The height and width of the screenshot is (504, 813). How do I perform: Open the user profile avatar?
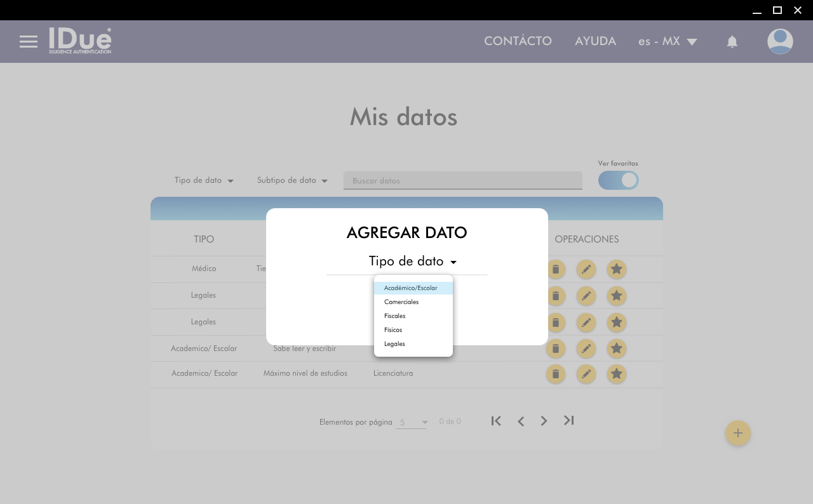pyautogui.click(x=779, y=42)
